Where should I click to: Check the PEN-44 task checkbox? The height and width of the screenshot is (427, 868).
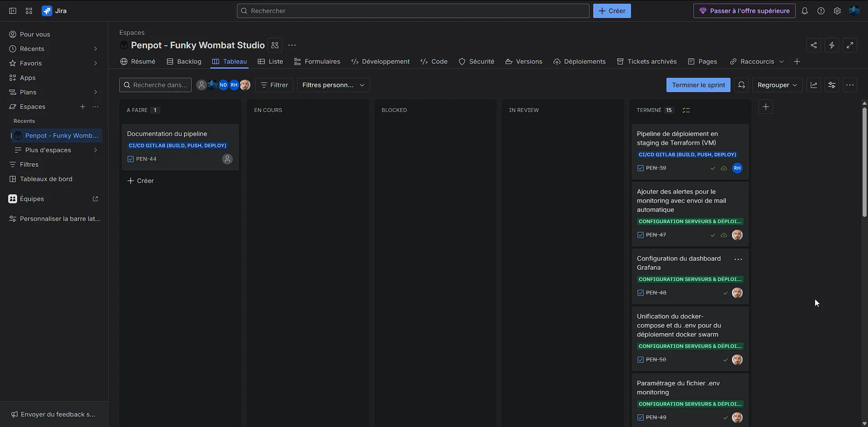[x=131, y=159]
